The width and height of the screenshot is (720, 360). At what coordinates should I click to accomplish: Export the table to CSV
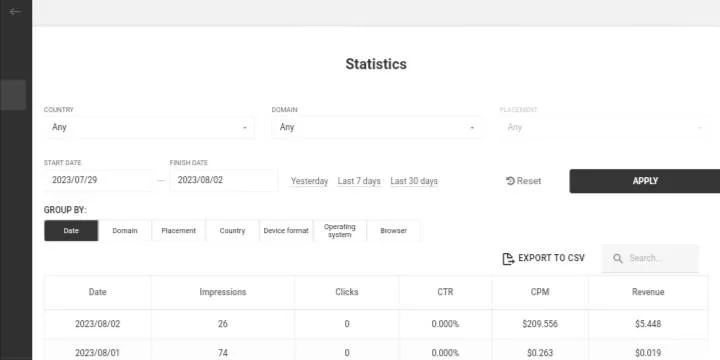544,259
